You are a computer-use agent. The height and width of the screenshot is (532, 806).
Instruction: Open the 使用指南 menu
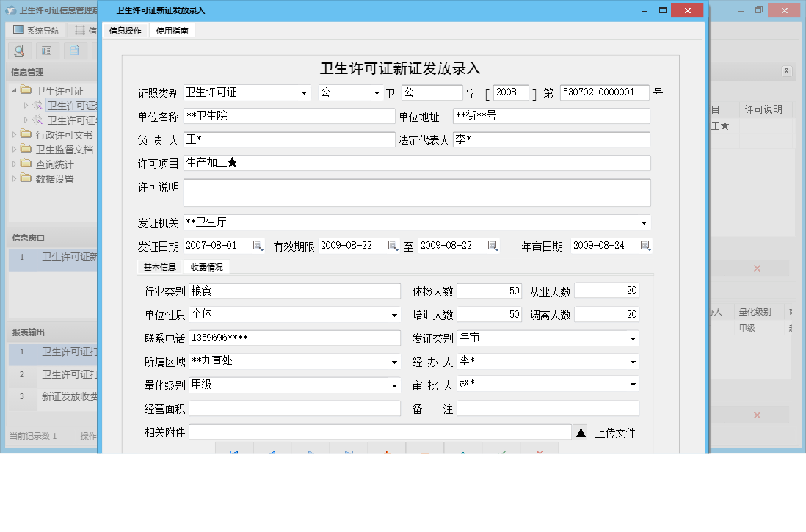coord(170,31)
